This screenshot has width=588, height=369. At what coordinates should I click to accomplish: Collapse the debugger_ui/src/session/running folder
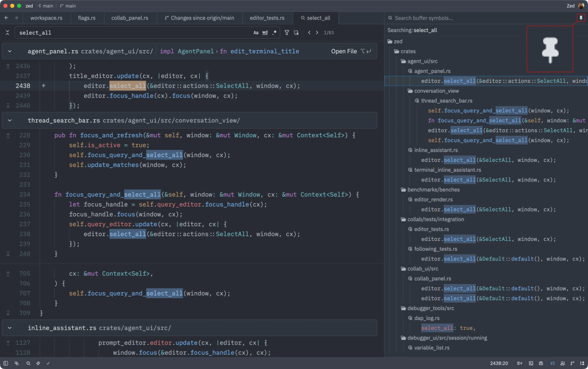tap(444, 338)
